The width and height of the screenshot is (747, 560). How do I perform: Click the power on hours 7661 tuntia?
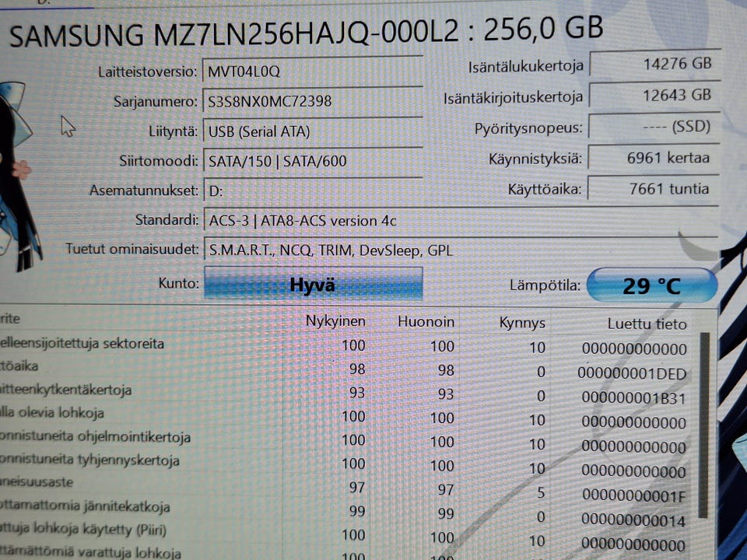click(654, 188)
